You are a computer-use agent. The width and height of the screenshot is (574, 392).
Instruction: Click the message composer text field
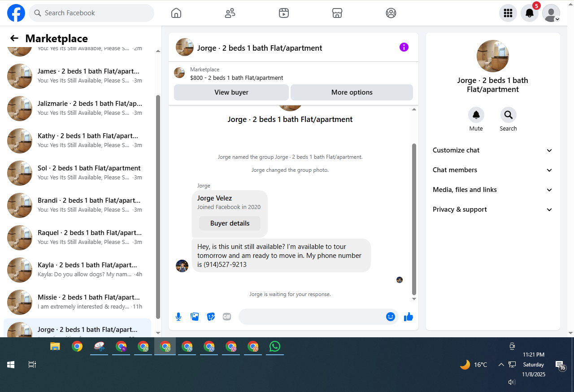(312, 317)
